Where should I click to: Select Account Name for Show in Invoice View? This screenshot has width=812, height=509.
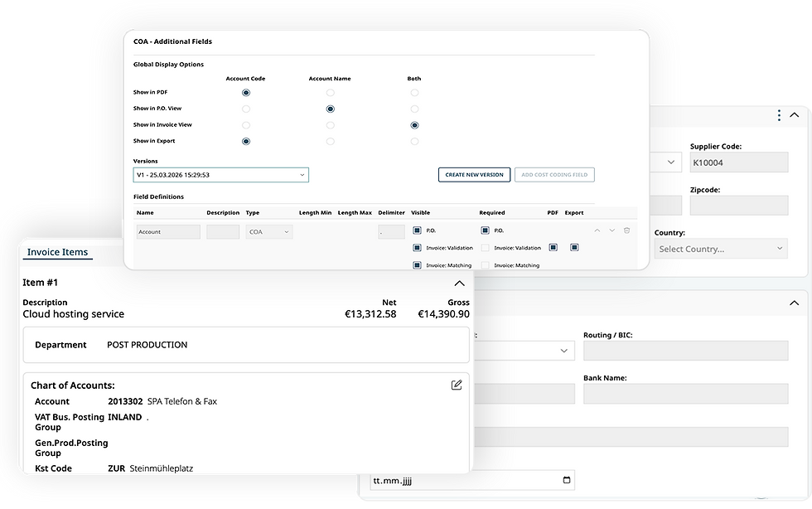click(x=330, y=125)
